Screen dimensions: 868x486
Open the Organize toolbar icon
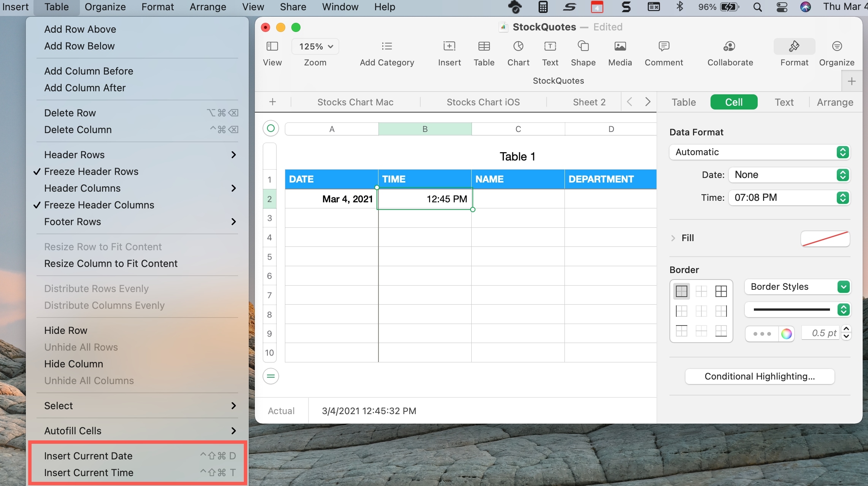click(x=837, y=46)
